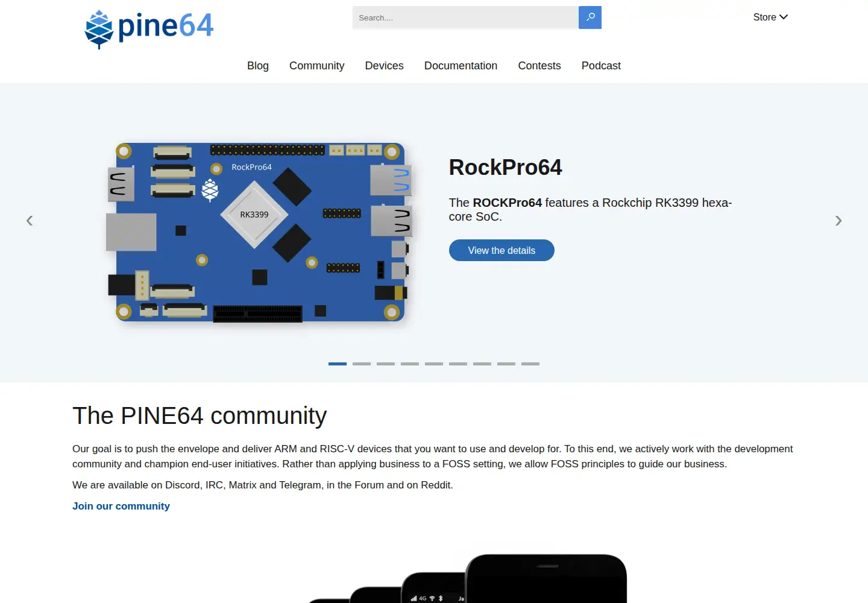Open the Podcast menu item
This screenshot has height=603, width=868.
click(601, 66)
